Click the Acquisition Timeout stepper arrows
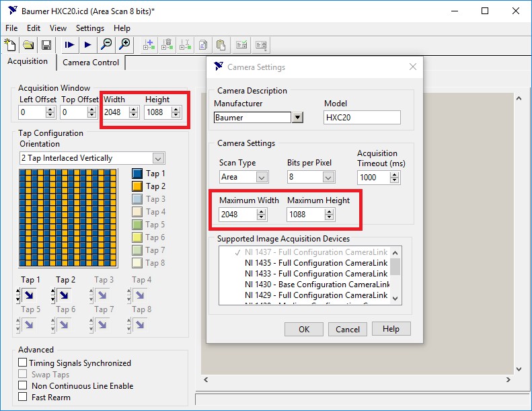The height and width of the screenshot is (411, 532). pyautogui.click(x=394, y=178)
